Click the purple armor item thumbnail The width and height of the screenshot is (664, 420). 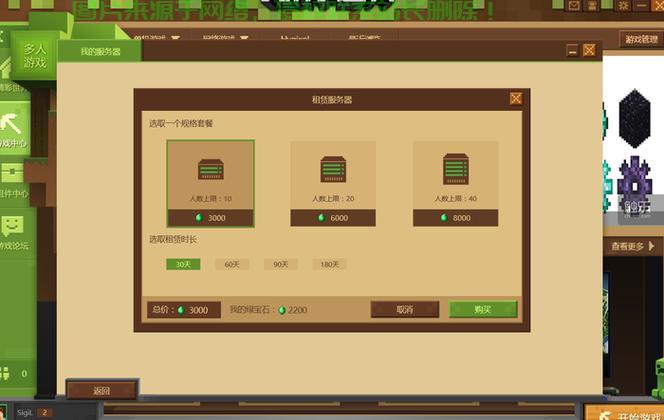634,186
